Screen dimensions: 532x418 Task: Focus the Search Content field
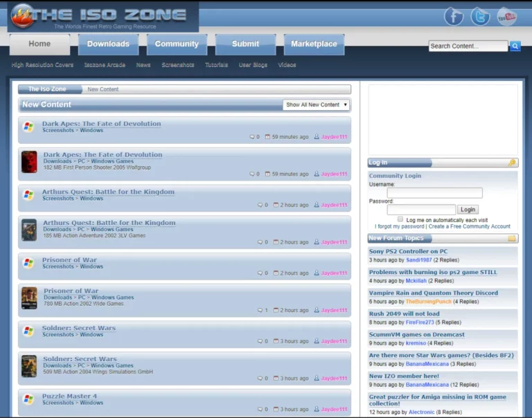tap(468, 46)
